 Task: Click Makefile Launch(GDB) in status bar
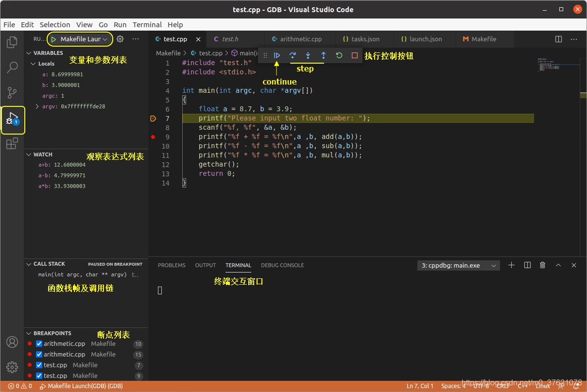81,386
